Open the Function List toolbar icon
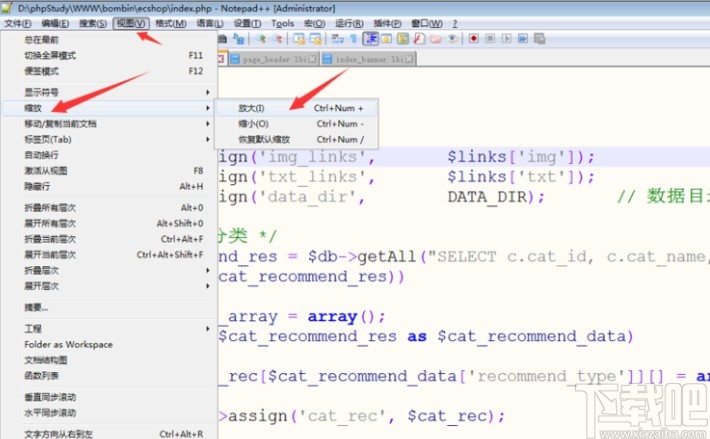The image size is (710, 439). (419, 38)
